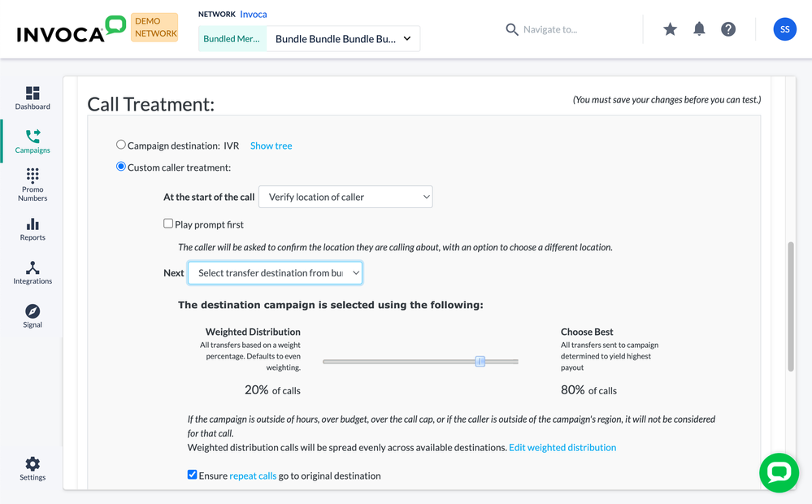Click the Show tree link
This screenshot has width=812, height=504.
point(271,146)
